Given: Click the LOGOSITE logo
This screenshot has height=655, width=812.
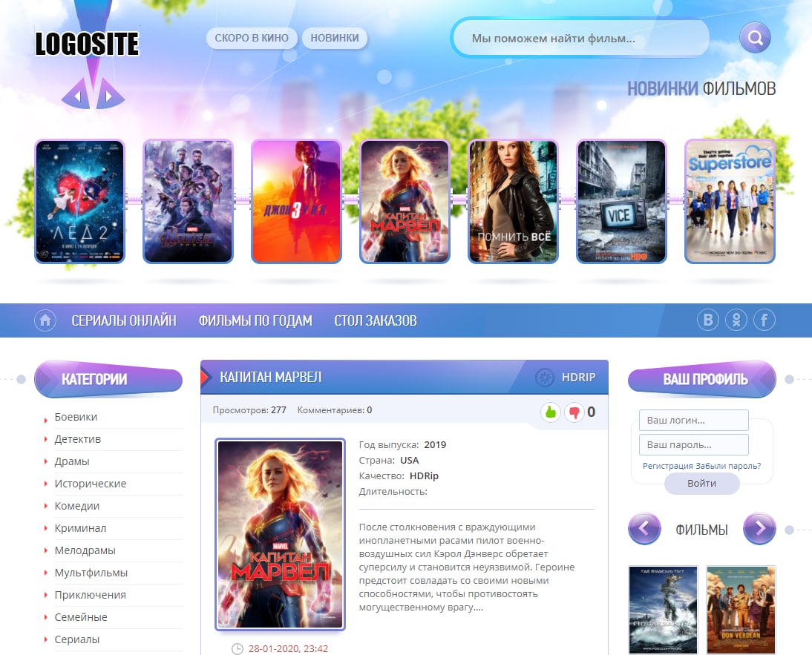Looking at the screenshot, I should click(x=87, y=44).
